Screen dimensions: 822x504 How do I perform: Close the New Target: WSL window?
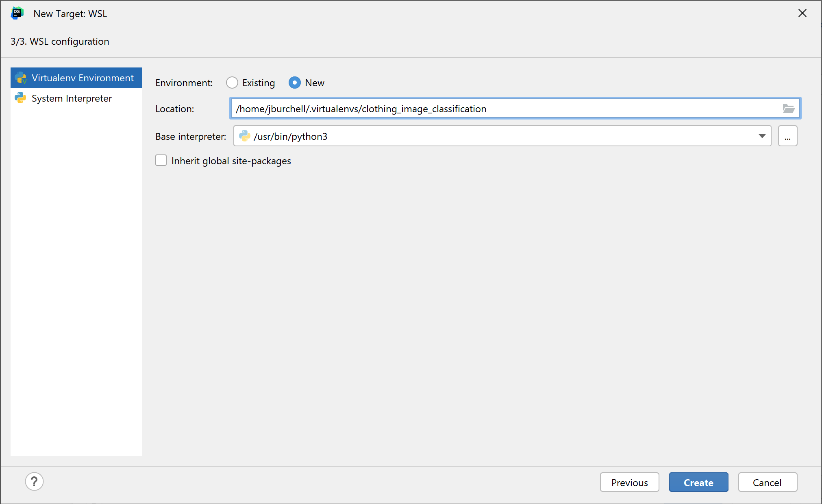coord(802,13)
